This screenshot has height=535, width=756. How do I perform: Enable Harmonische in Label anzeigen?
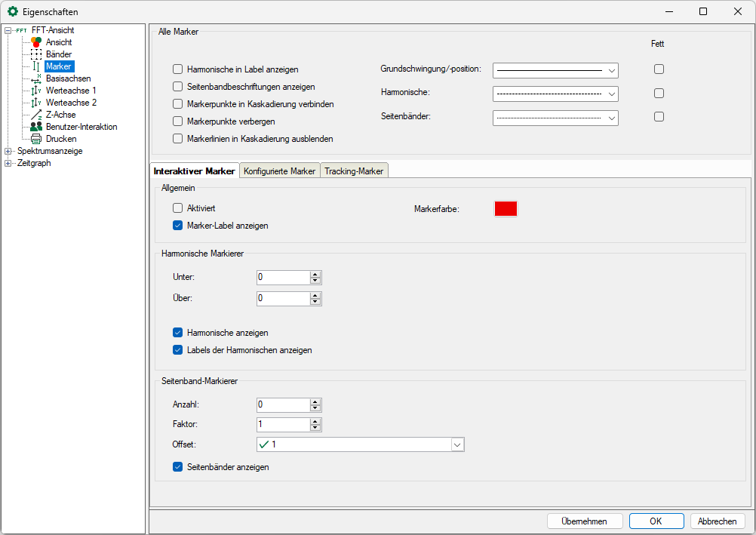178,69
